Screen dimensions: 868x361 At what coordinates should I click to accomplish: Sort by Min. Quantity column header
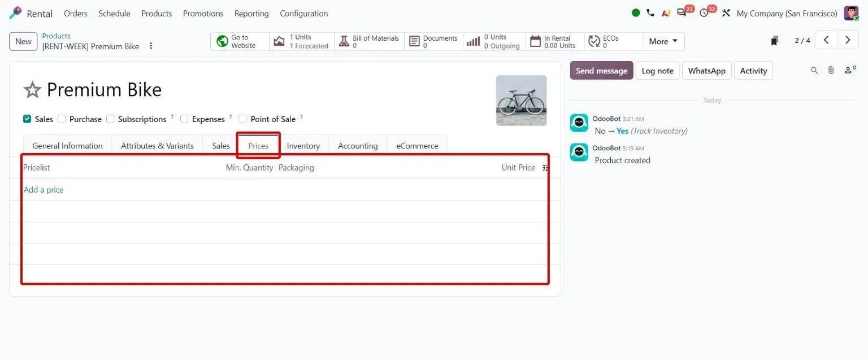(x=249, y=168)
